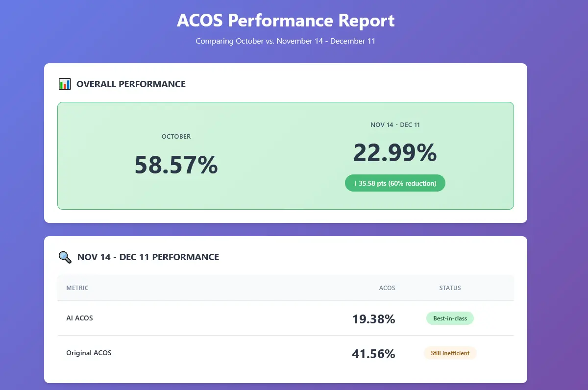Click the magnifying glass icon in the performance heading
This screenshot has height=390, width=588.
(65, 257)
